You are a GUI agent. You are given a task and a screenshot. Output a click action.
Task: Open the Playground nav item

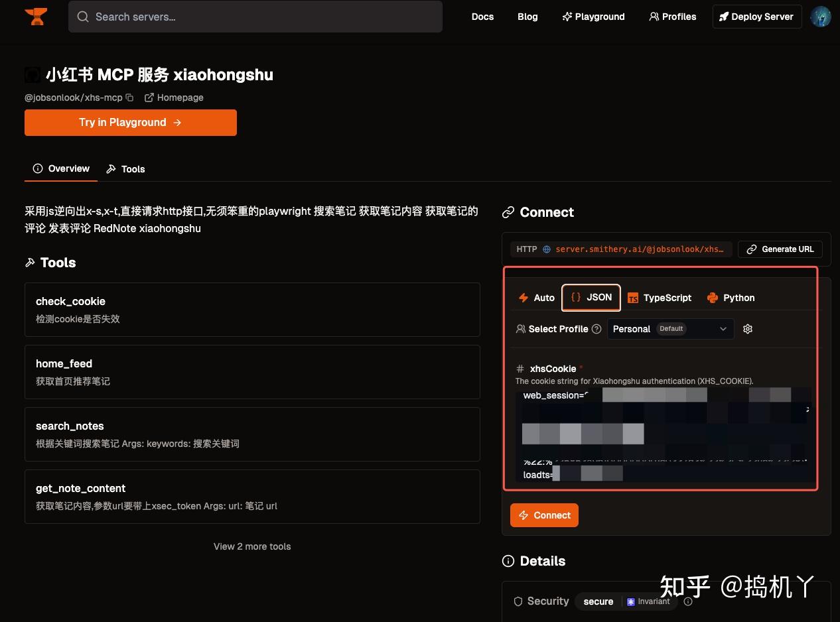pyautogui.click(x=593, y=17)
